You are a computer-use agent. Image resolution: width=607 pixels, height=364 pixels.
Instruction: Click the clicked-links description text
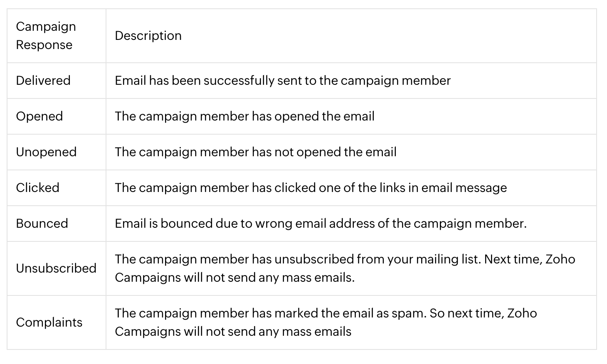click(x=311, y=188)
